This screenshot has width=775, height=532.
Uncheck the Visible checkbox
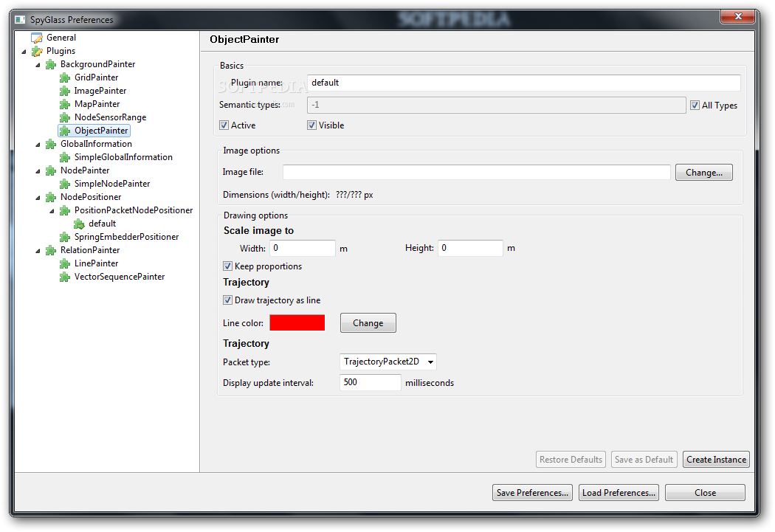click(312, 125)
